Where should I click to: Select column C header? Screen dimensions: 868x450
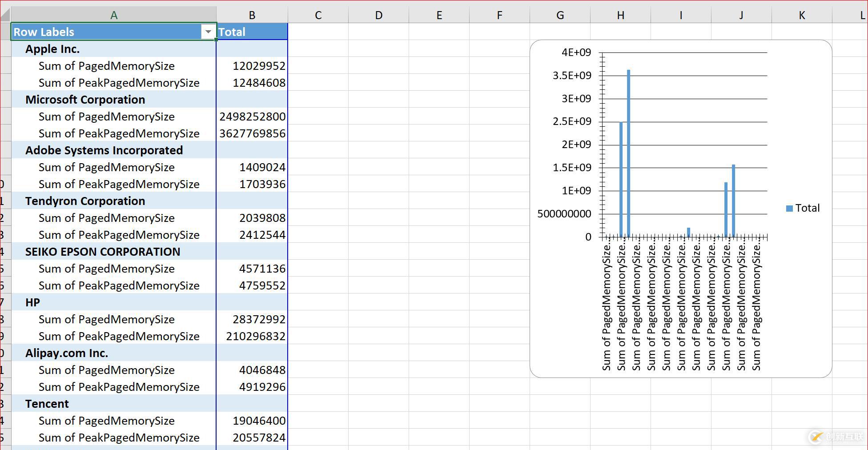coord(318,15)
